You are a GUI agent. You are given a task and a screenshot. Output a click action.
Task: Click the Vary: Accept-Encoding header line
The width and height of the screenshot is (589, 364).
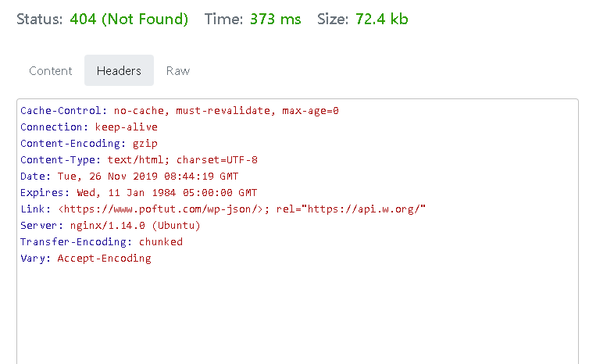(86, 258)
